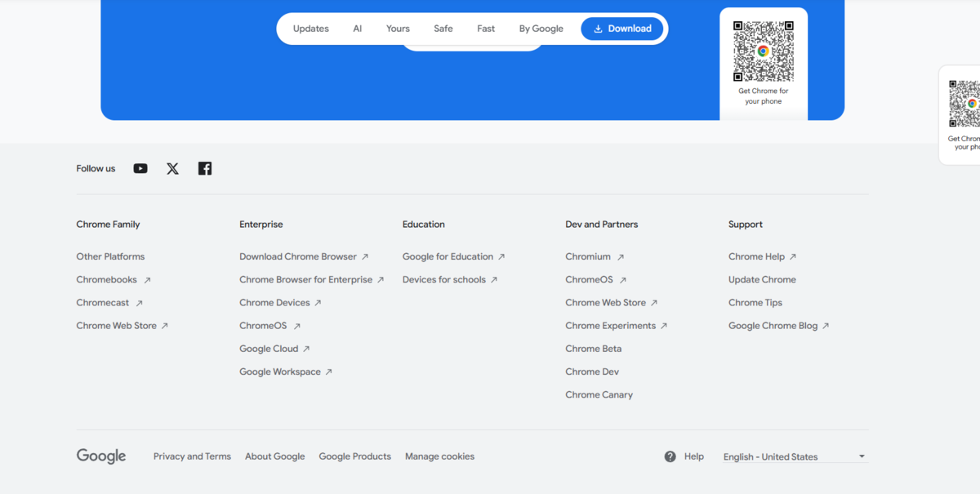Open the Facebook page icon

pyautogui.click(x=204, y=168)
